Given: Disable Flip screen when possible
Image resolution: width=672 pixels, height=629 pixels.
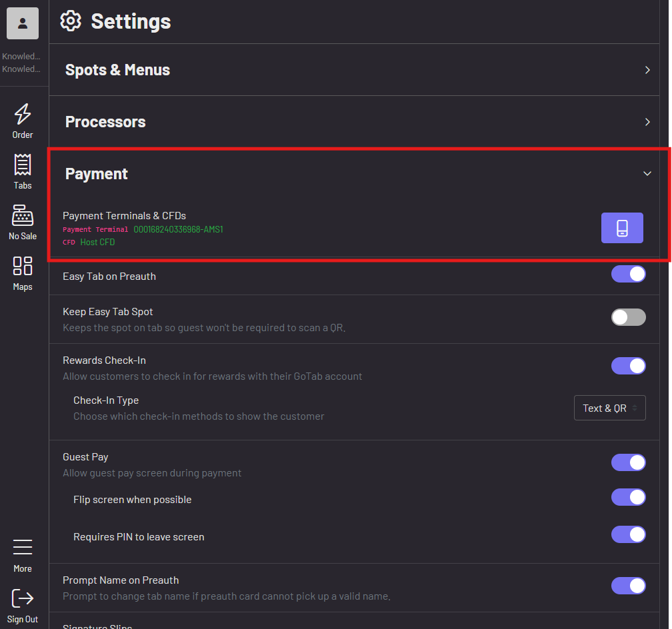Looking at the screenshot, I should (x=629, y=497).
